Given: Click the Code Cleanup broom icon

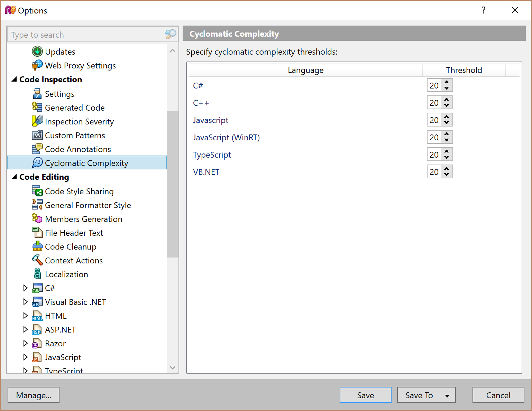Looking at the screenshot, I should pyautogui.click(x=37, y=246).
